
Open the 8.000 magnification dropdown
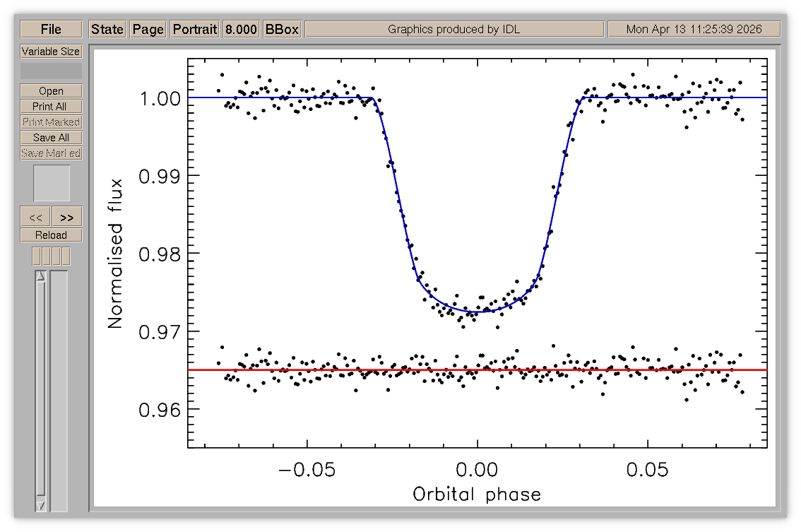pyautogui.click(x=241, y=29)
